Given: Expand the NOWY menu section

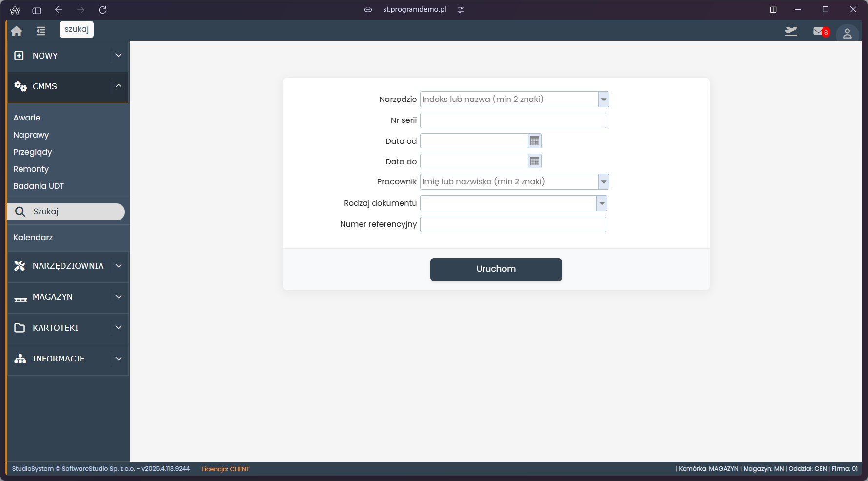Looking at the screenshot, I should (119, 56).
